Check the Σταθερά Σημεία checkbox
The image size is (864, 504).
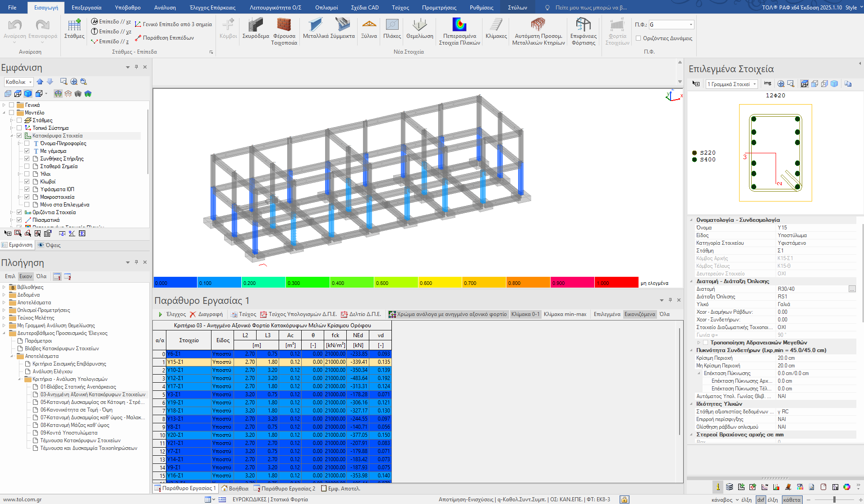pos(27,166)
